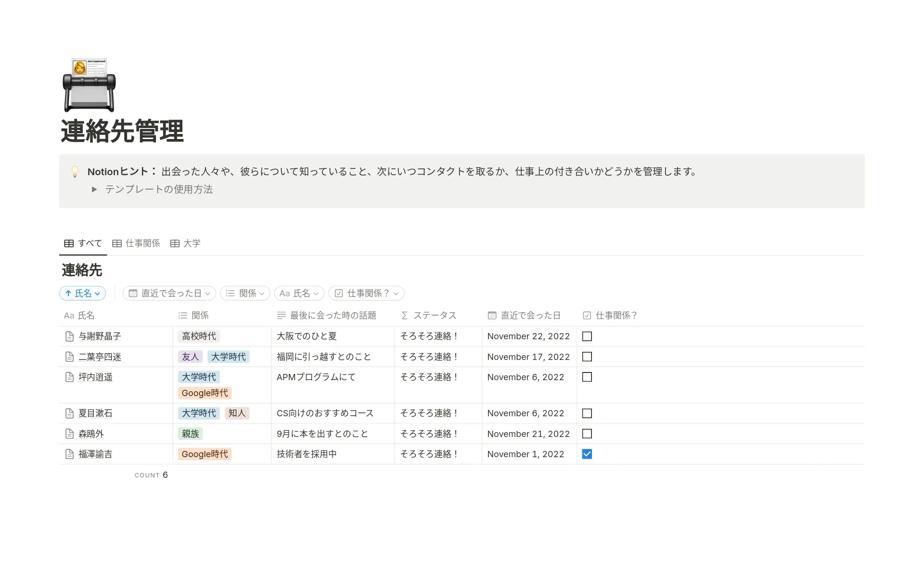Click the calendar icon on 直近で会った日 column
The width and height of the screenshot is (924, 577).
(492, 315)
